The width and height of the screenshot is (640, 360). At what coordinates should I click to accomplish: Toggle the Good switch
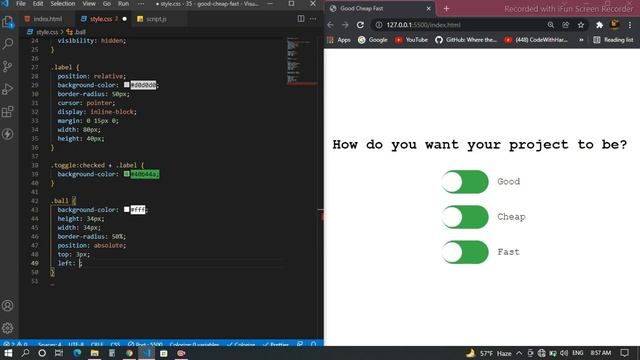(465, 182)
